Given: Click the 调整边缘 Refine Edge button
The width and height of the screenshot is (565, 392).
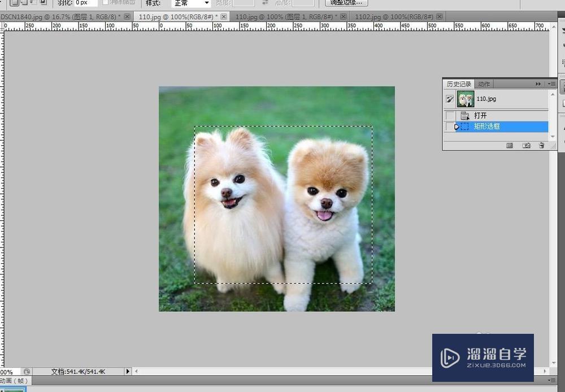Looking at the screenshot, I should [346, 3].
